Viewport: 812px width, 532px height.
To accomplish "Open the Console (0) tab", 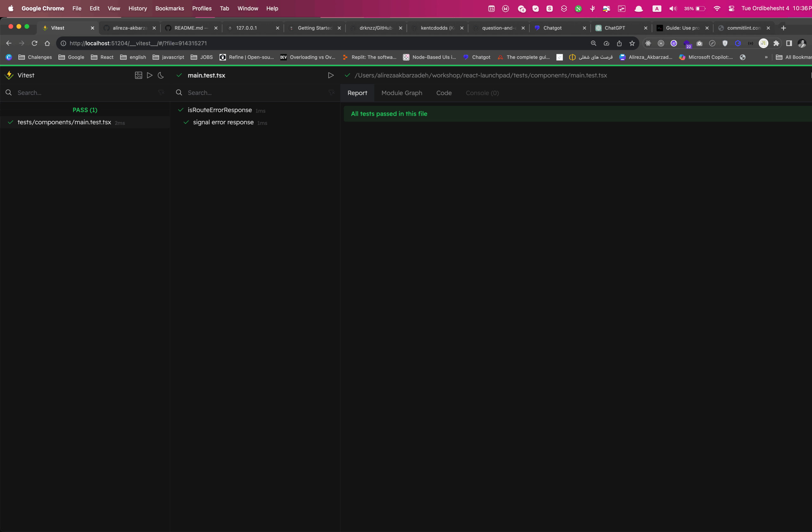I will [482, 93].
